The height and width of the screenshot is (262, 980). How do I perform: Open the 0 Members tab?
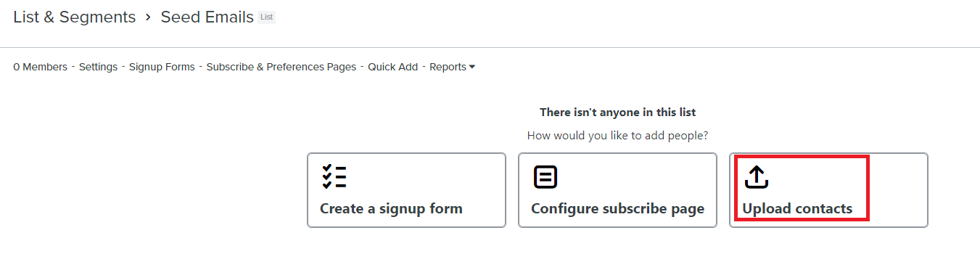pos(40,67)
